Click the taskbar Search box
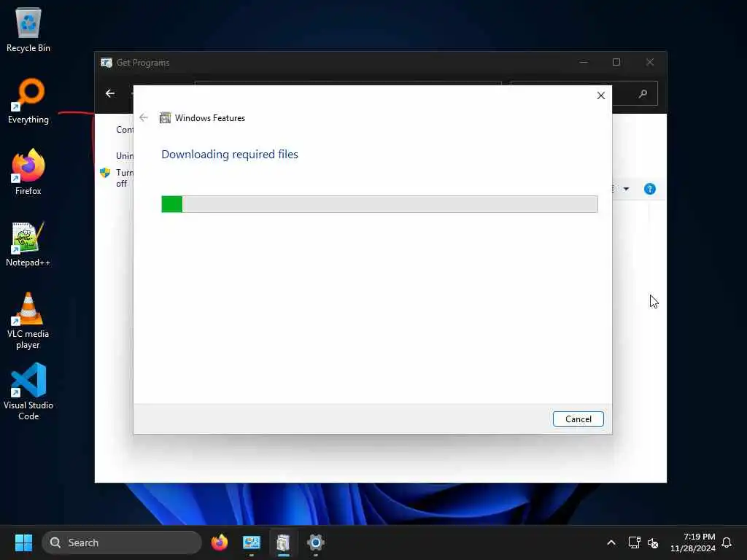 (122, 542)
